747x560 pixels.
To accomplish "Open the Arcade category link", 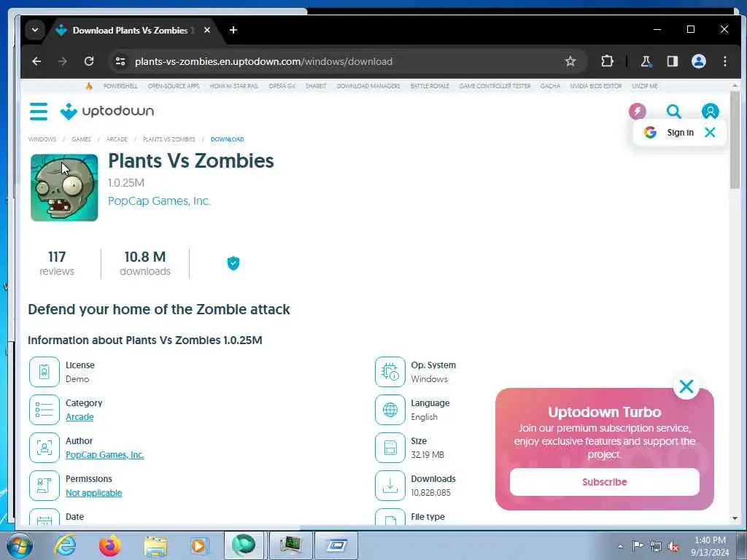I will click(80, 416).
